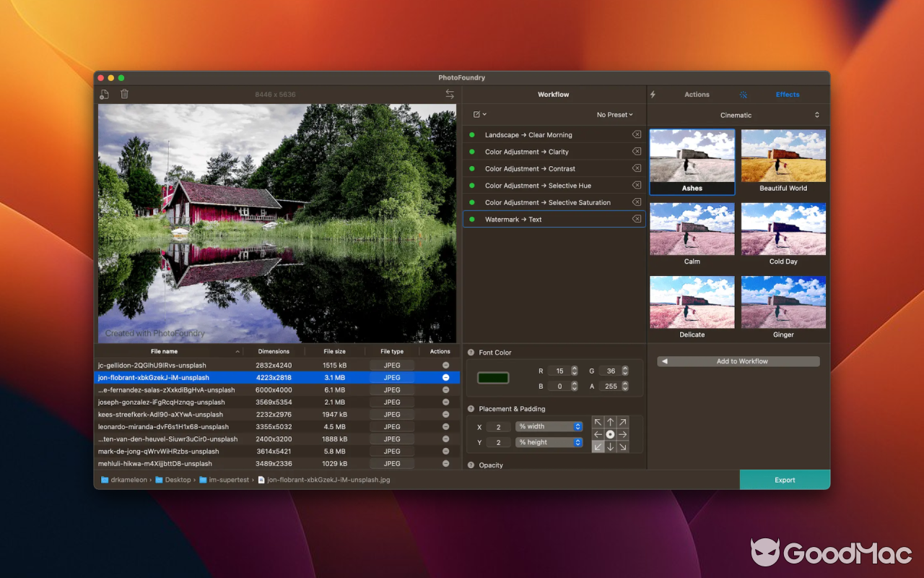Open the Cinematic effects category dropdown
Image resolution: width=924 pixels, height=578 pixels.
click(x=736, y=114)
